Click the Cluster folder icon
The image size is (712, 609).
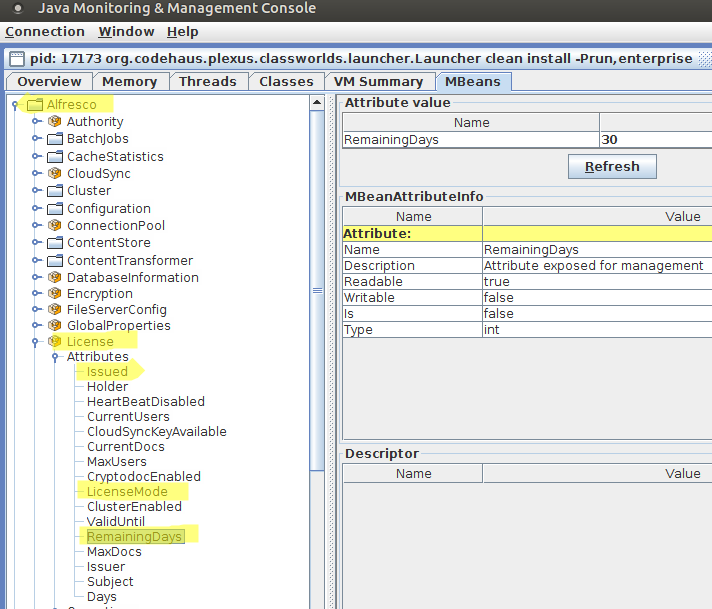click(55, 190)
